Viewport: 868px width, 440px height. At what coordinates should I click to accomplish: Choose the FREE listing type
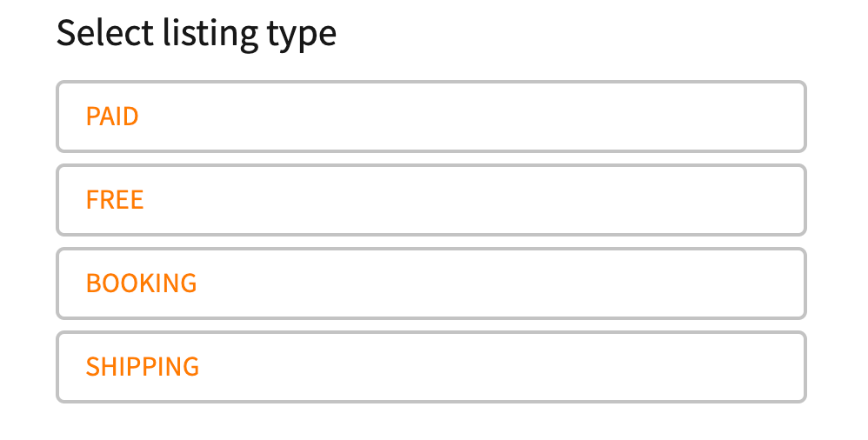(431, 200)
